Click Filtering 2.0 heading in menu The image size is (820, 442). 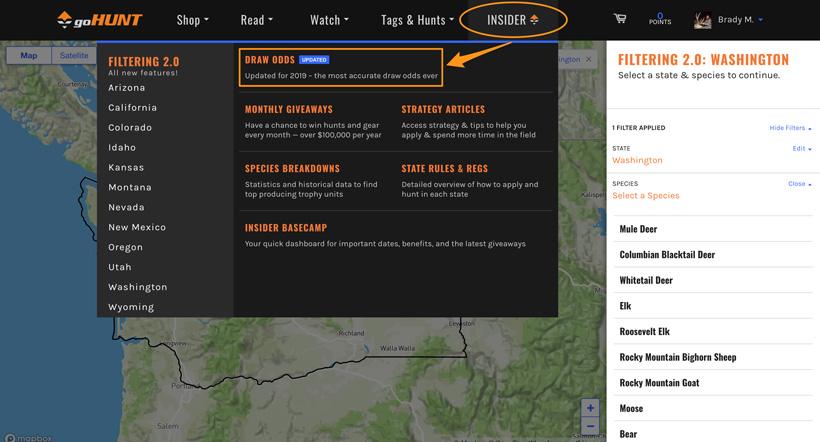pos(143,62)
